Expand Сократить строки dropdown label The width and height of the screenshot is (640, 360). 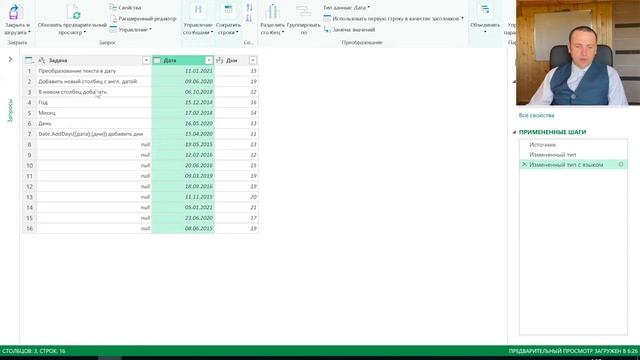click(228, 29)
